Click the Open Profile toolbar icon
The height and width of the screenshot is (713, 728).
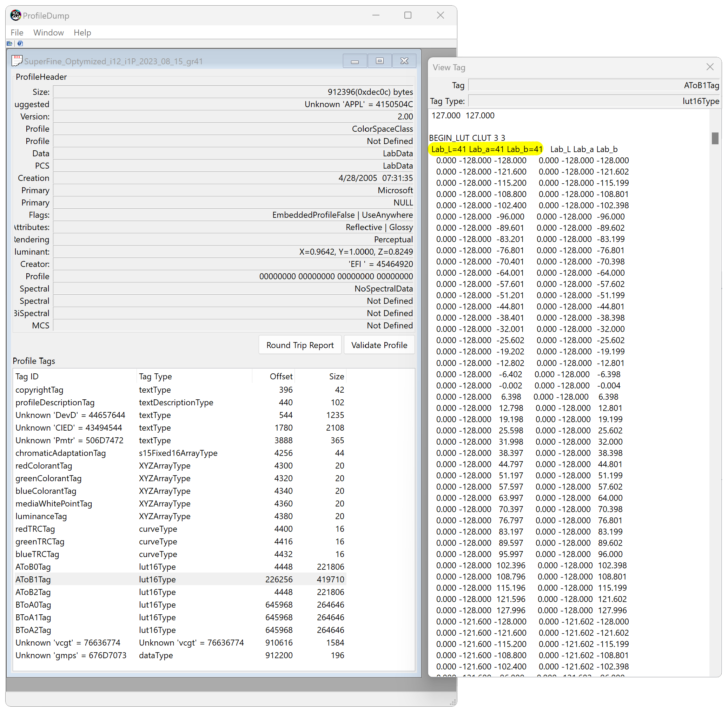pos(9,44)
